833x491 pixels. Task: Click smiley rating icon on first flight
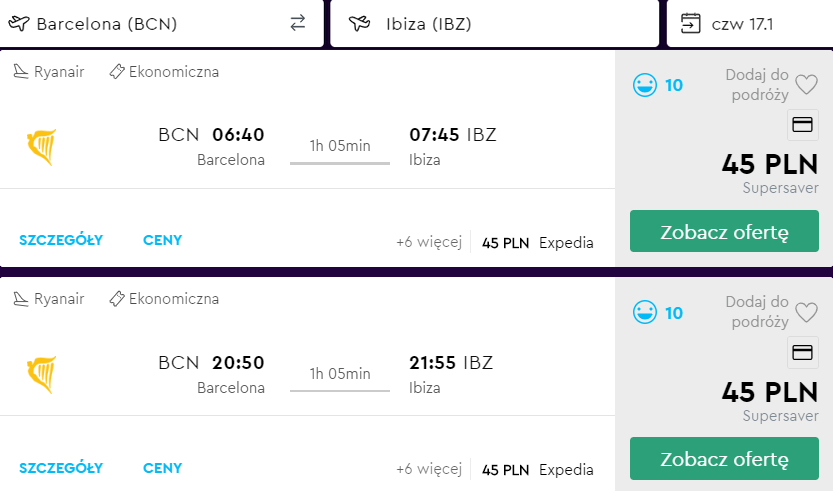[645, 85]
